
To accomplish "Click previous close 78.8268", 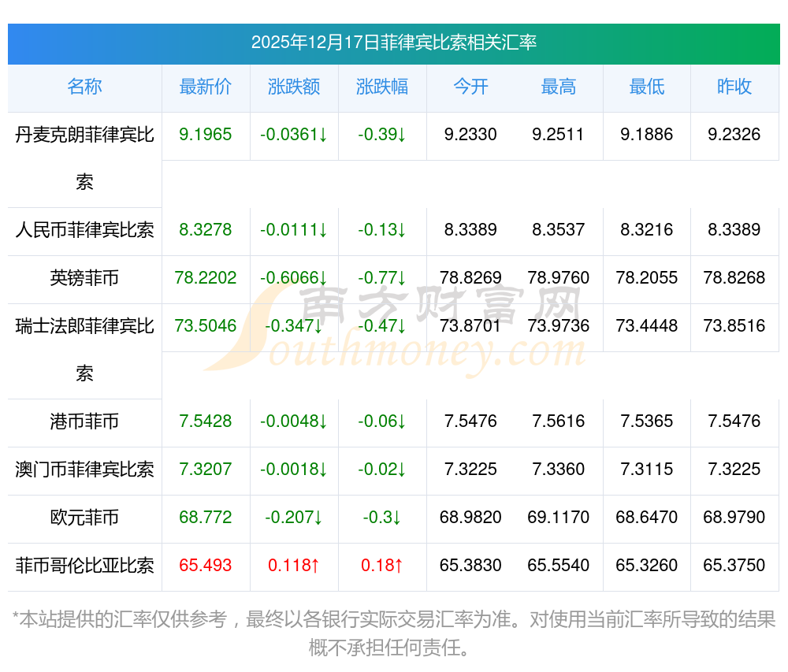I will 734,278.
